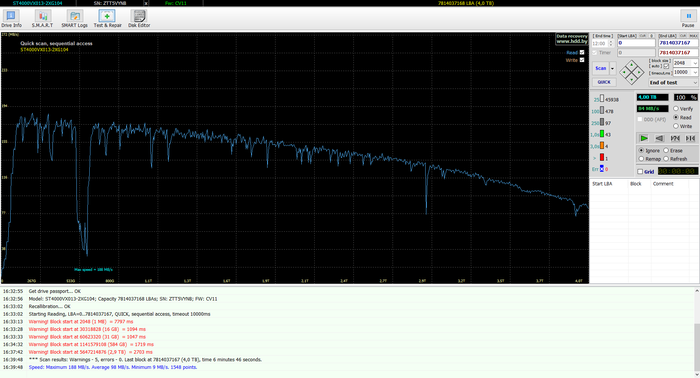The width and height of the screenshot is (700, 378).
Task: Start scan with green play button
Action: (x=643, y=138)
